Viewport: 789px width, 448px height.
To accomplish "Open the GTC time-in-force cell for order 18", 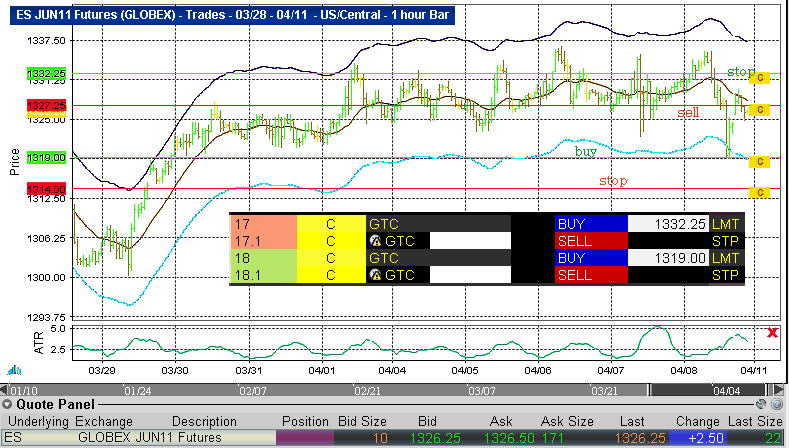I will point(438,258).
